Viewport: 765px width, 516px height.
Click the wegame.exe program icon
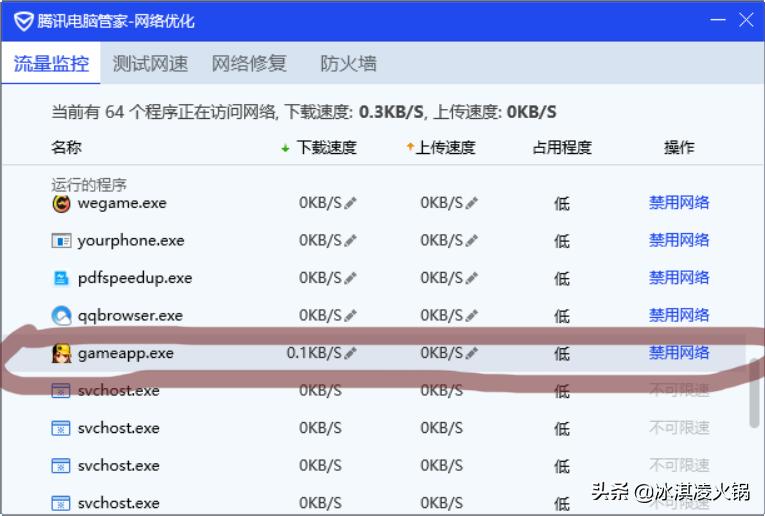tap(61, 203)
